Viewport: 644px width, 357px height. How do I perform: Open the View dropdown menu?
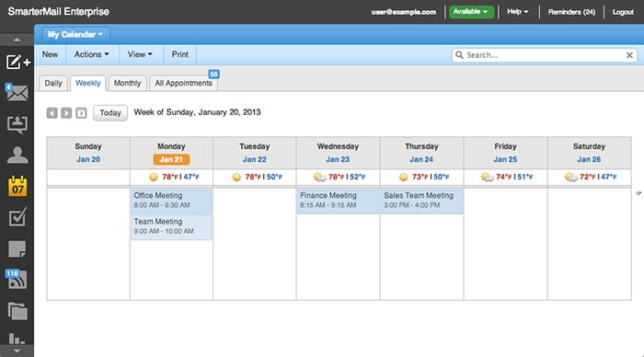coord(140,54)
